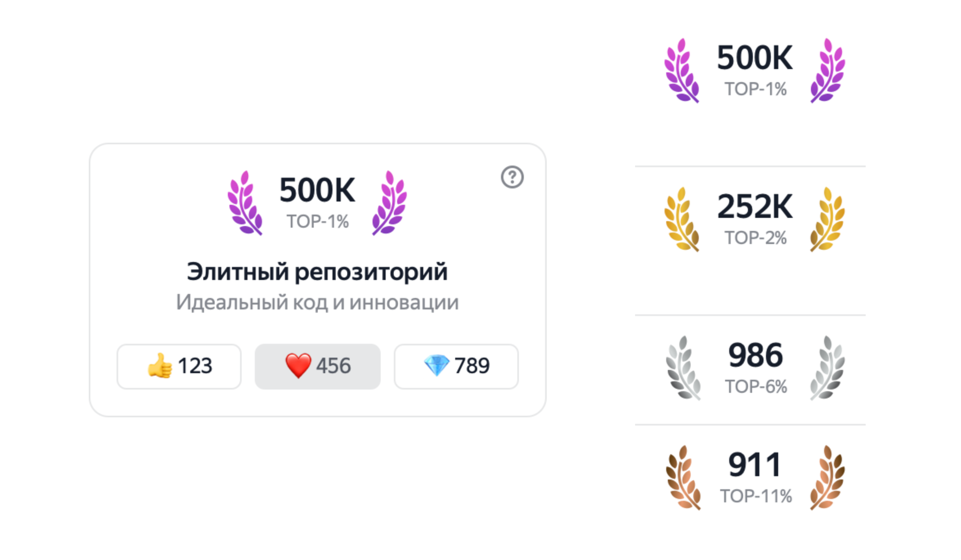Toggle the diamond reaction with 789
This screenshot has width=961, height=560.
coord(456,366)
